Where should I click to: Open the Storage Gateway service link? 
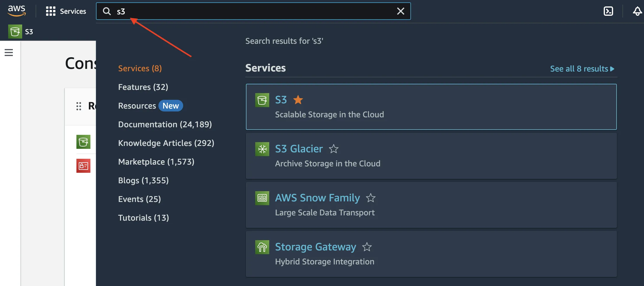(315, 247)
